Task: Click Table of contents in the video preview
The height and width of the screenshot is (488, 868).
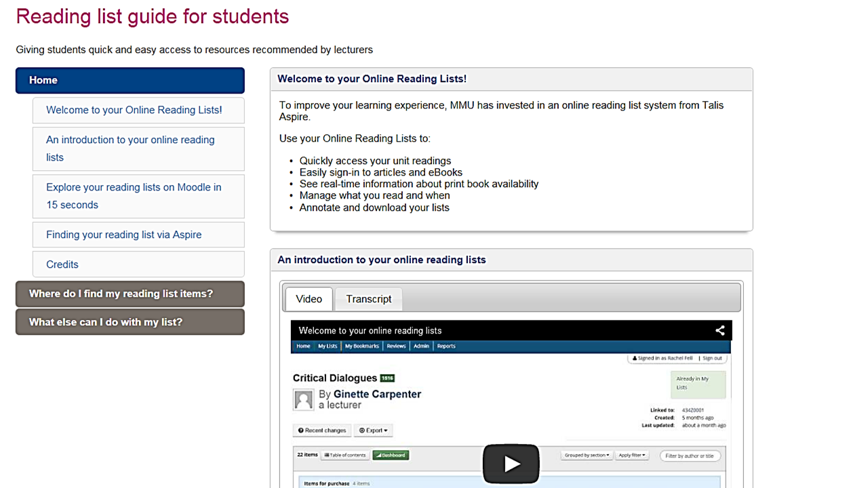Action: pos(345,455)
